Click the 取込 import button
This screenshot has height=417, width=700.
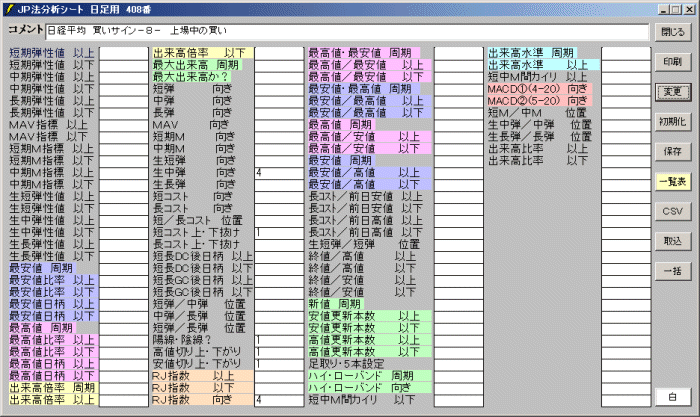point(672,241)
